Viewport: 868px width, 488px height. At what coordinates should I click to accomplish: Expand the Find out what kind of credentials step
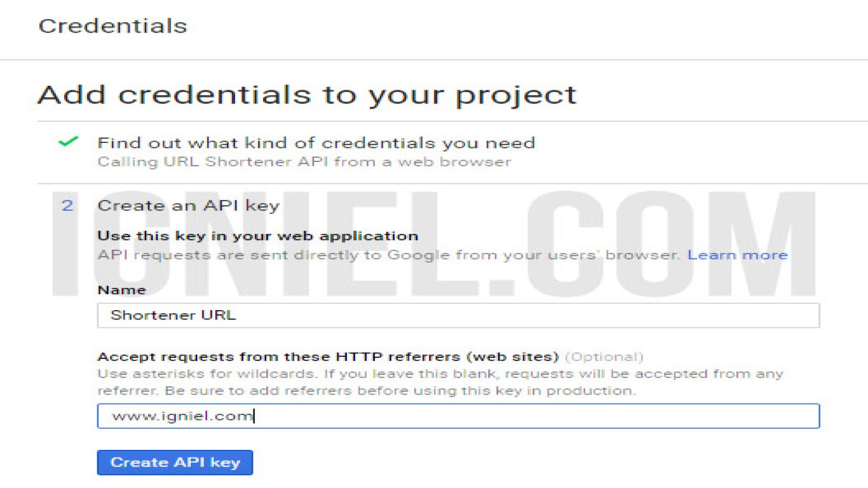pyautogui.click(x=316, y=142)
